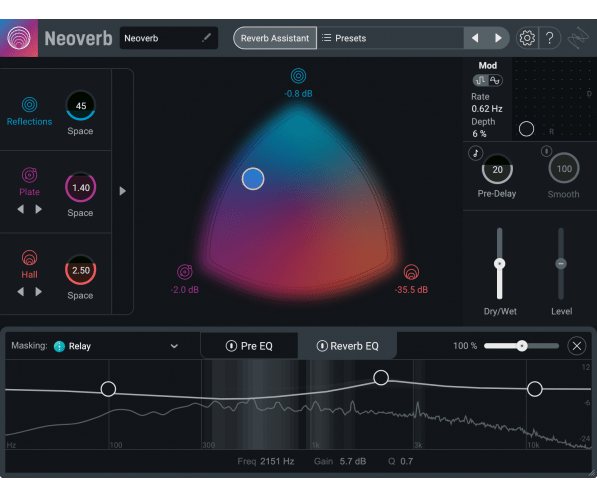Click the Reflections label
The image size is (597, 497).
click(x=29, y=121)
